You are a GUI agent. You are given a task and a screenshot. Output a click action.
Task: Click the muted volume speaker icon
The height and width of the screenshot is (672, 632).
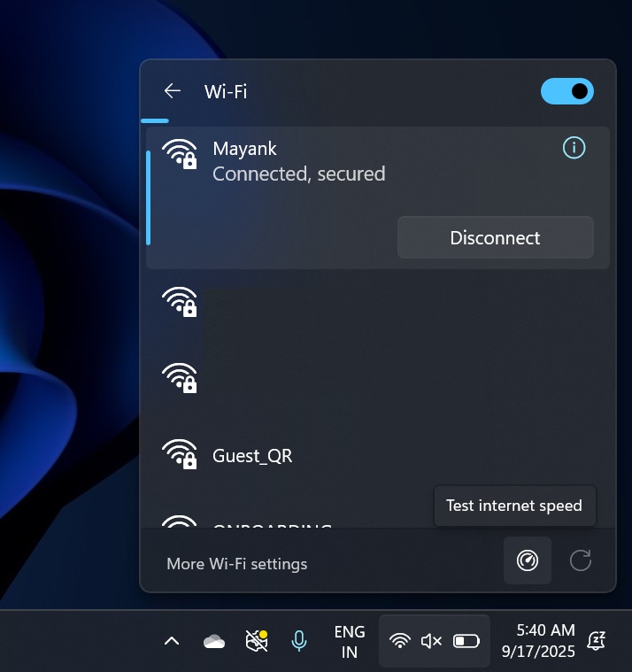pyautogui.click(x=431, y=640)
